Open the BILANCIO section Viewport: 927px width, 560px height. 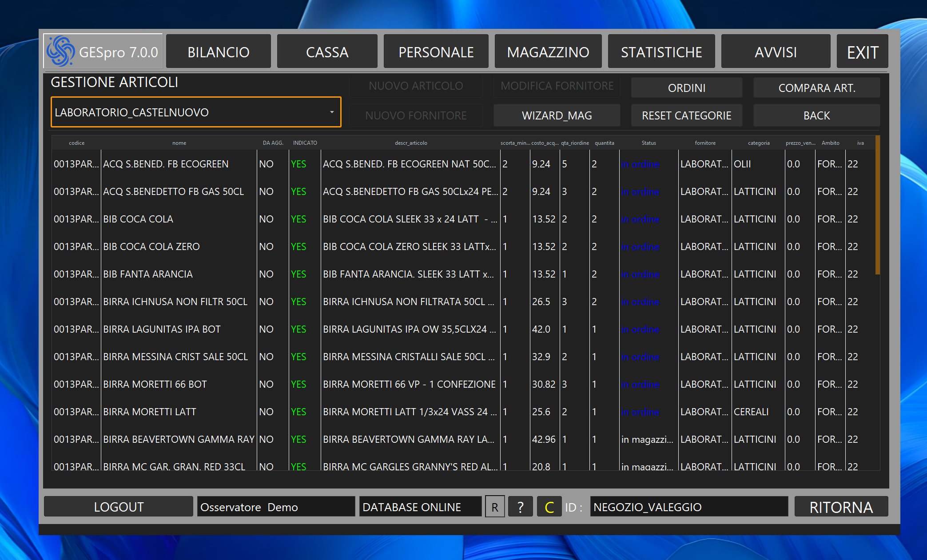point(219,52)
